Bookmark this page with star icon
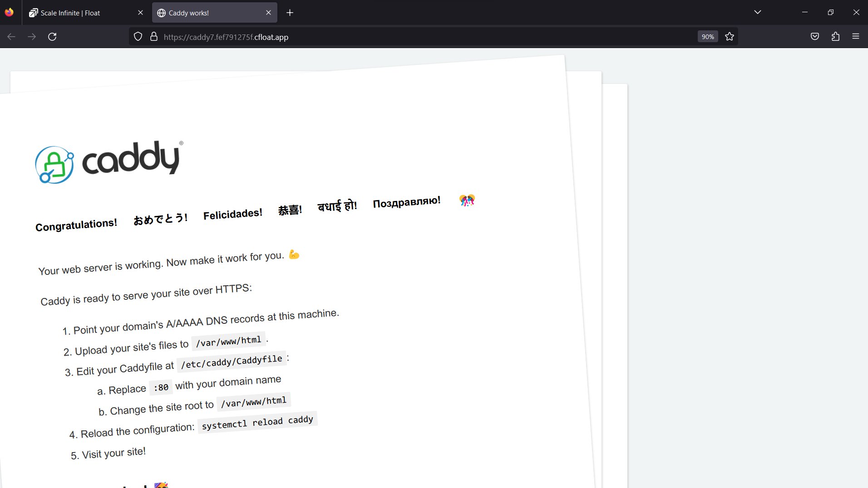This screenshot has height=488, width=868. click(x=730, y=37)
